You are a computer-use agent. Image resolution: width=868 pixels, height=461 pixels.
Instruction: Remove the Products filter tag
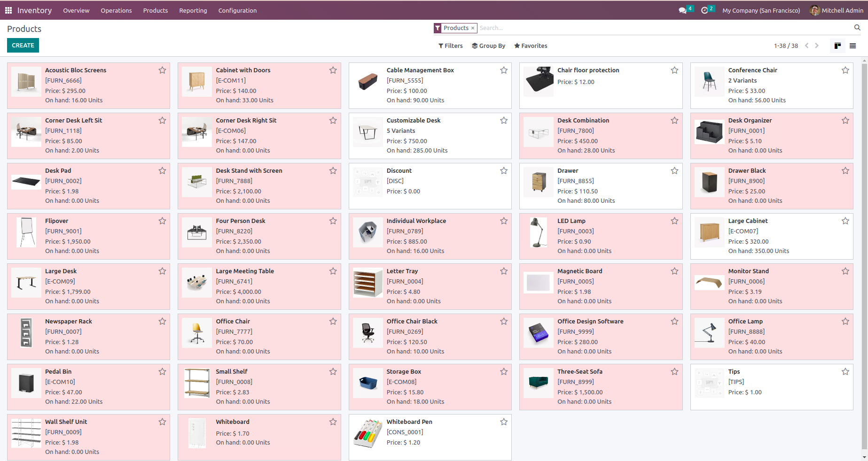(473, 28)
